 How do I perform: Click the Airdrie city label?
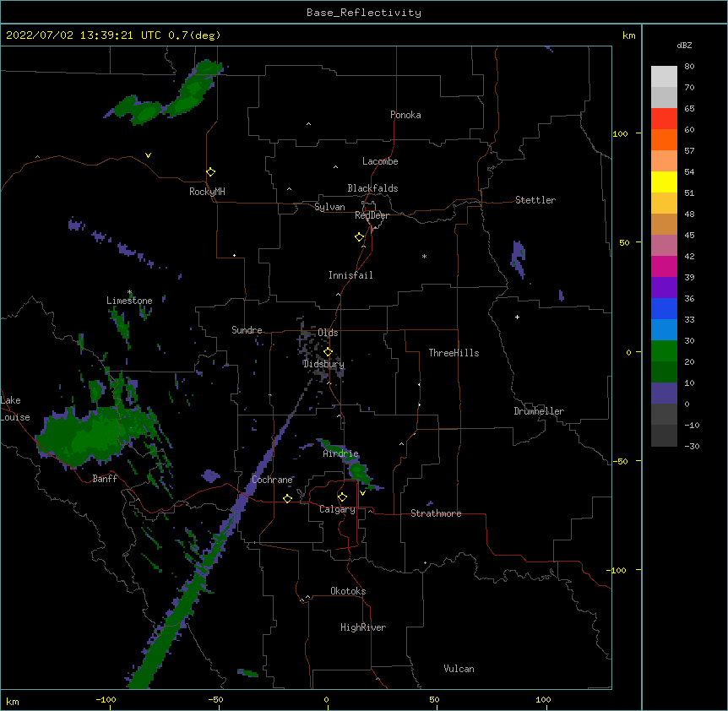coord(340,453)
